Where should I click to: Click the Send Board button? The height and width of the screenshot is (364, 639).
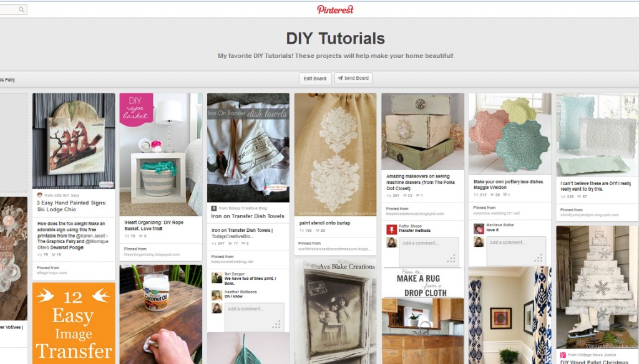pos(353,78)
